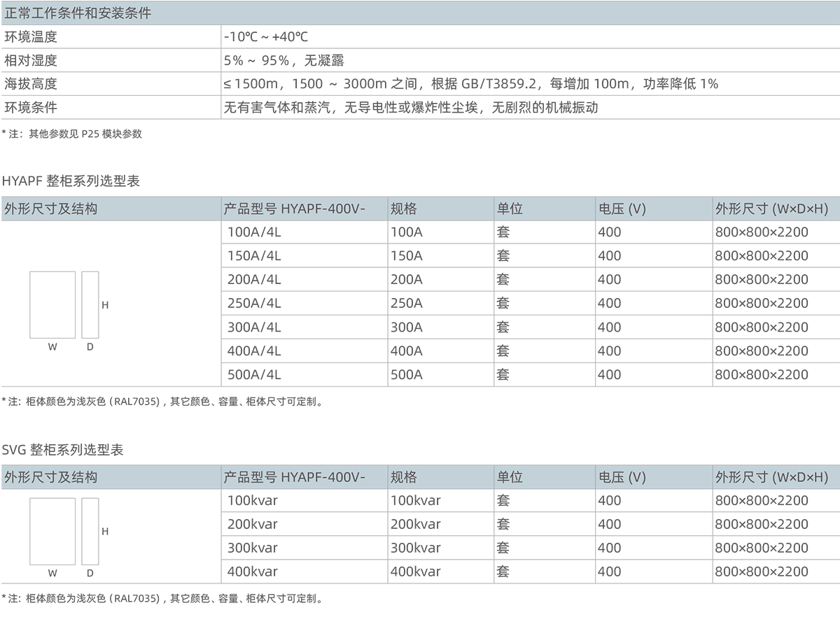840x617 pixels.
Task: Click the SVG 整柜系列选型表 table title
Action: point(62,450)
